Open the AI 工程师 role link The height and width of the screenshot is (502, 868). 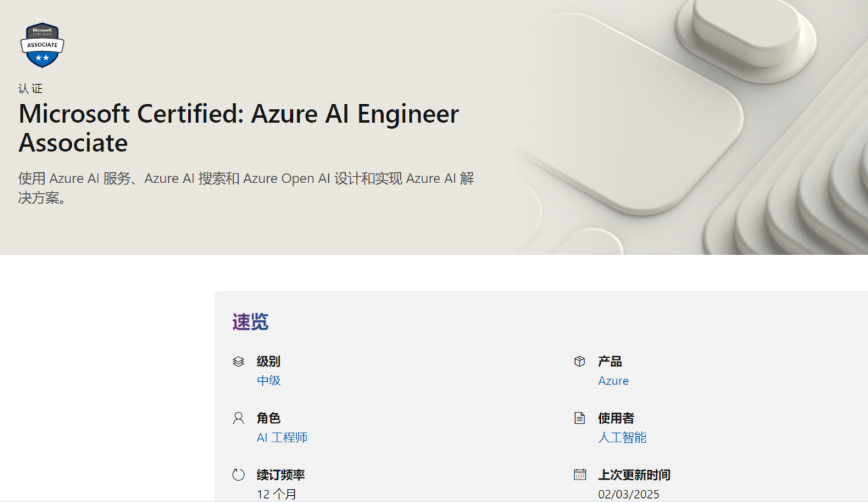(x=282, y=438)
